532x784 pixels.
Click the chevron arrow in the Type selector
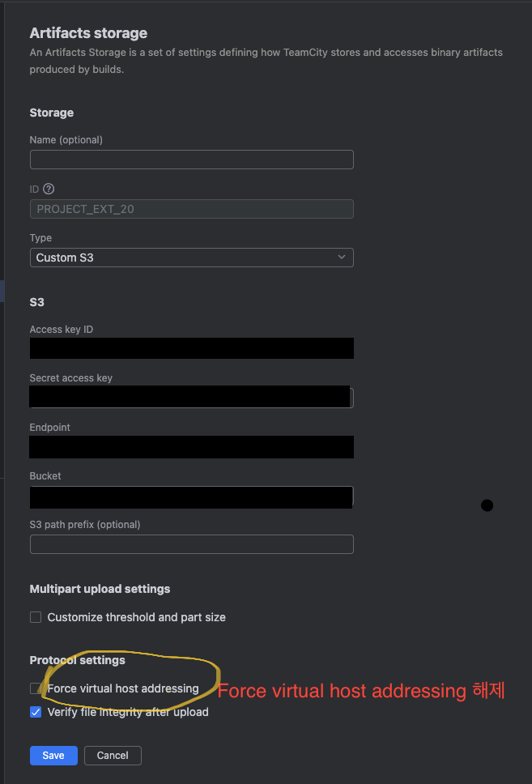342,257
